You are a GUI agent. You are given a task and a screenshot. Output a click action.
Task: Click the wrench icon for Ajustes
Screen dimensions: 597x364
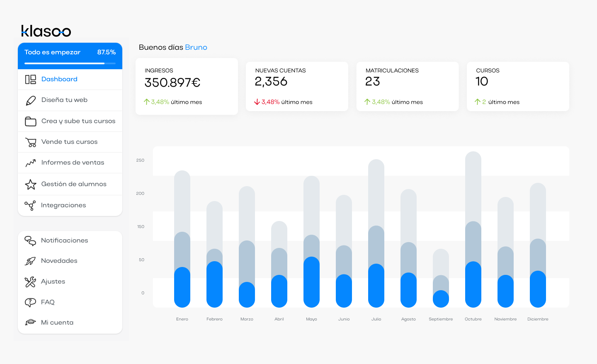30,282
